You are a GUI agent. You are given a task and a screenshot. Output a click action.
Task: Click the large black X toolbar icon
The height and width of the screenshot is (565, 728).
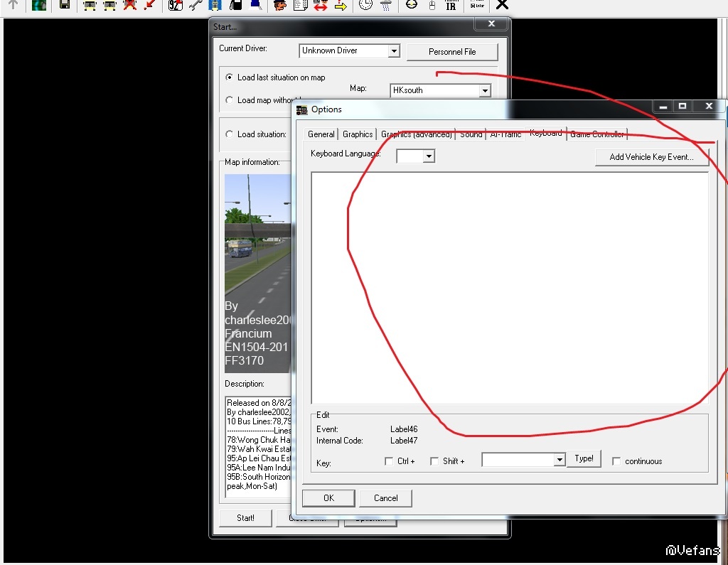[502, 5]
